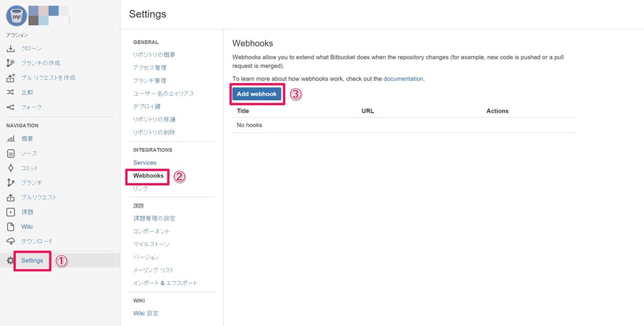Select Webhooks in Integrations section
The height and width of the screenshot is (326, 644).
[x=148, y=176]
